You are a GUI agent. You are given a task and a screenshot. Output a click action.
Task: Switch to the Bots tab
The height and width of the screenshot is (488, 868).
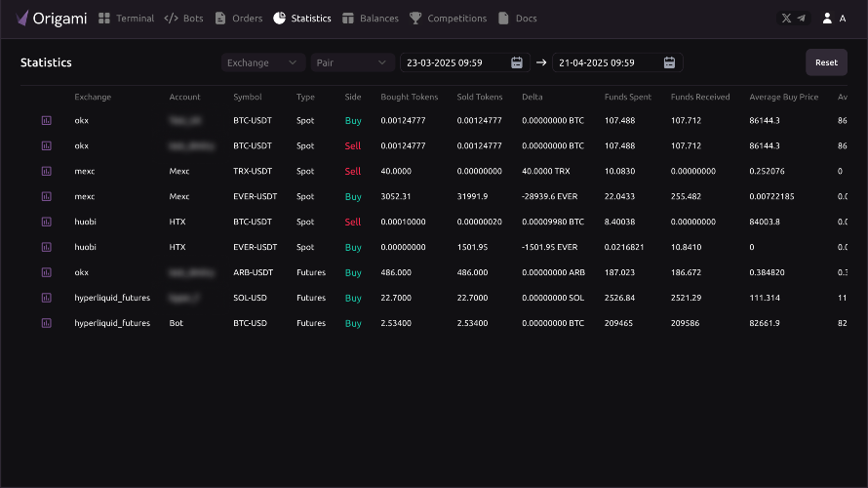point(183,19)
